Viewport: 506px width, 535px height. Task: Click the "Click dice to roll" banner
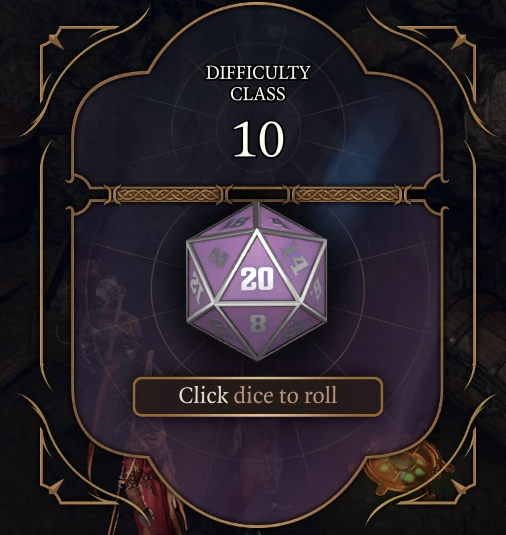pyautogui.click(x=258, y=396)
